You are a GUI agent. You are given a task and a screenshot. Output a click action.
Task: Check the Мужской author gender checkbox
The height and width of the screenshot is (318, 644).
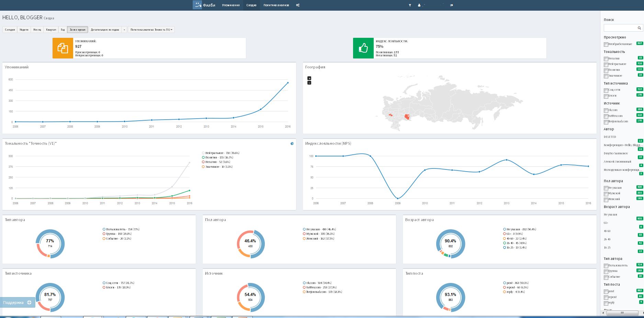point(606,194)
